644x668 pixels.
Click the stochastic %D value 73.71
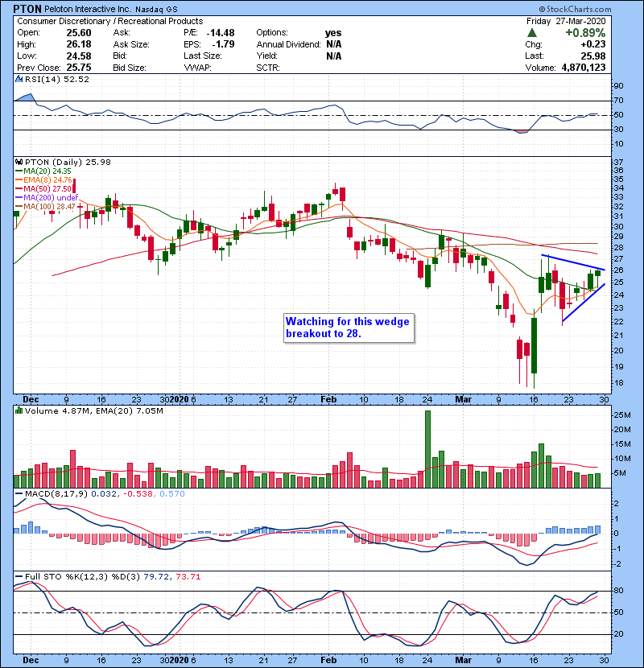(188, 577)
